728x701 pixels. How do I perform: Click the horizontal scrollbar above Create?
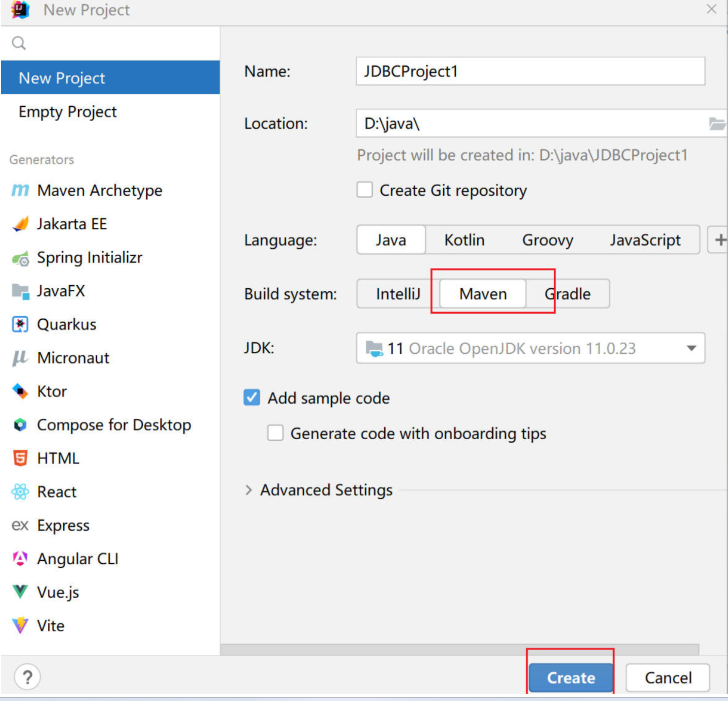click(460, 650)
